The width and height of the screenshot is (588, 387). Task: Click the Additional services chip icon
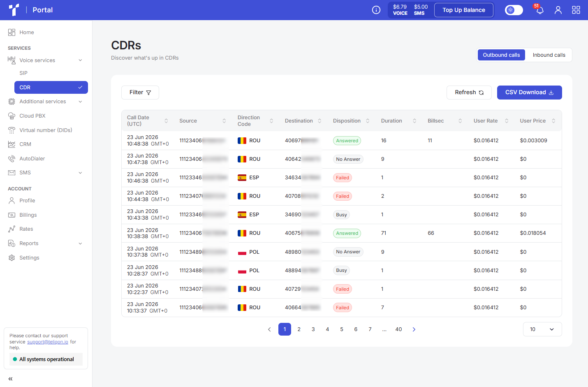click(x=12, y=102)
